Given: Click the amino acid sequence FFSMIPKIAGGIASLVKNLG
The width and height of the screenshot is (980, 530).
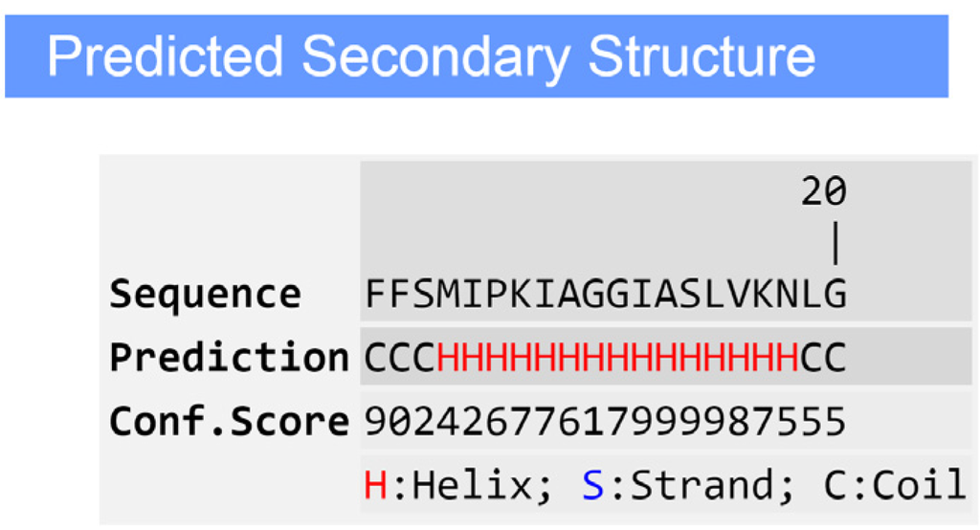Looking at the screenshot, I should pos(605,295).
